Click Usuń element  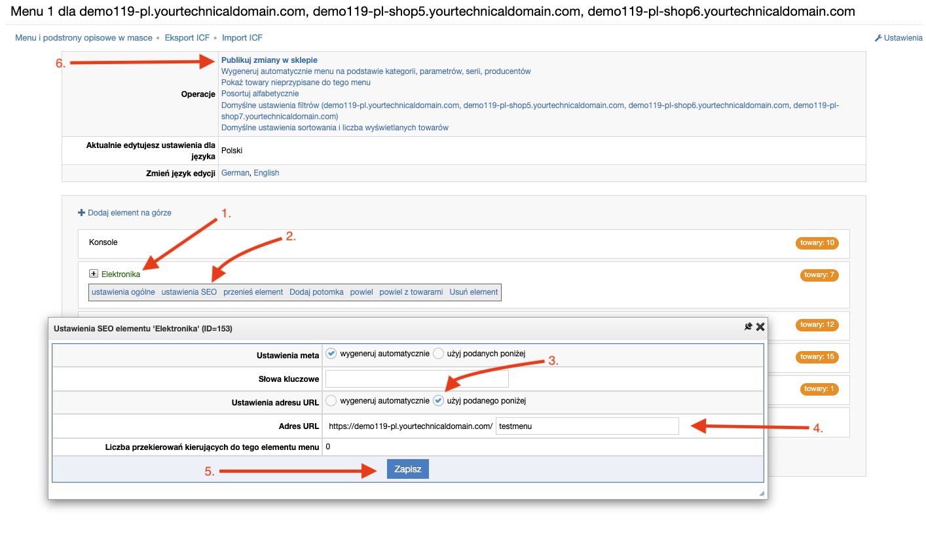474,292
